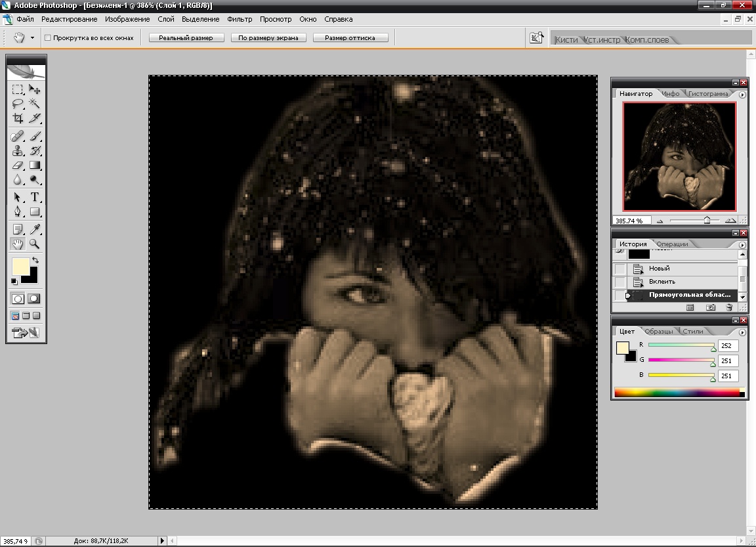Select the Eyedropper tool

coord(35,229)
